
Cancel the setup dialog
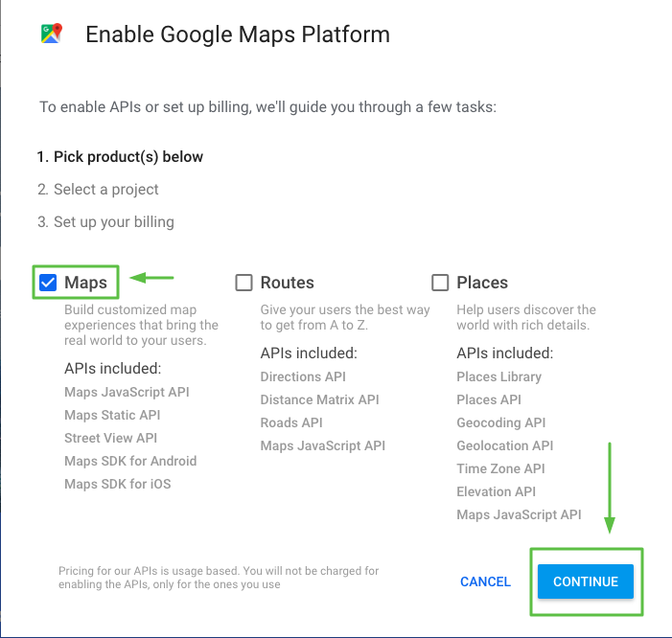pos(485,581)
